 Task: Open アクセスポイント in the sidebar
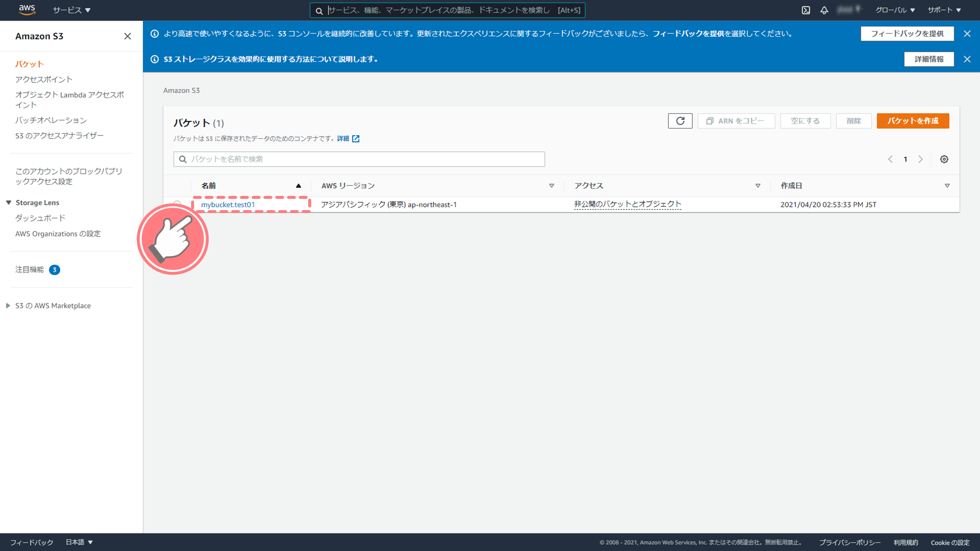click(44, 79)
